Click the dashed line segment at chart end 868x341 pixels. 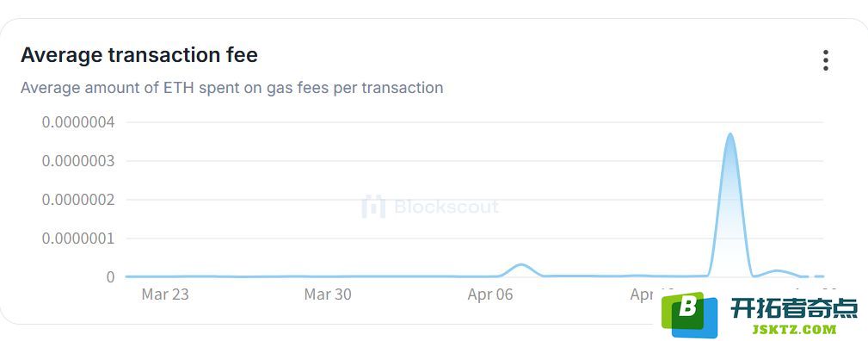(x=813, y=276)
